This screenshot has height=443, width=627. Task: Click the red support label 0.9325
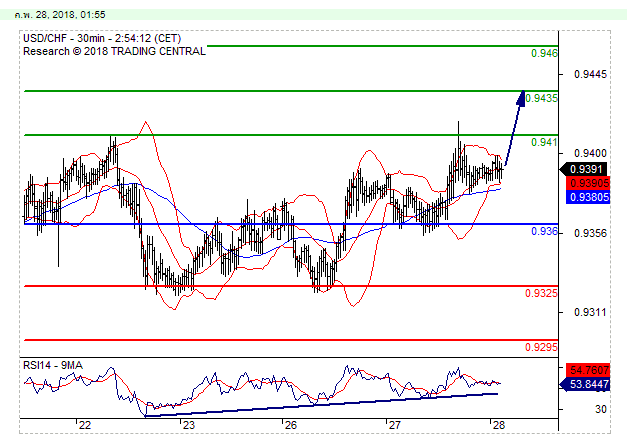point(541,293)
